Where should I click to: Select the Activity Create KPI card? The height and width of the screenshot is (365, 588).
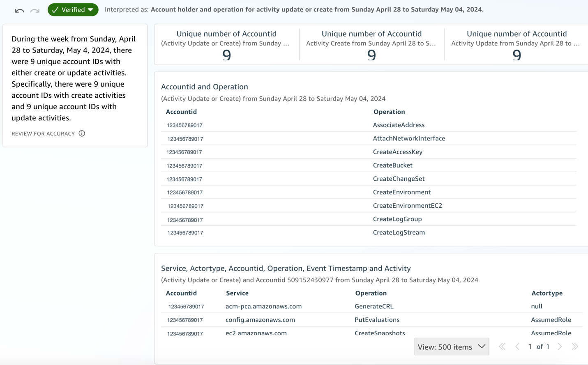(x=371, y=44)
